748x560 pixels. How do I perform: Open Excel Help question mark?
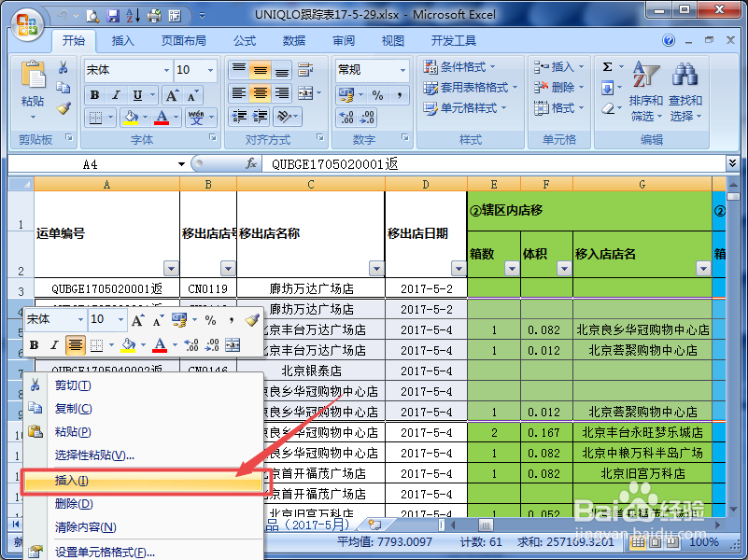669,40
